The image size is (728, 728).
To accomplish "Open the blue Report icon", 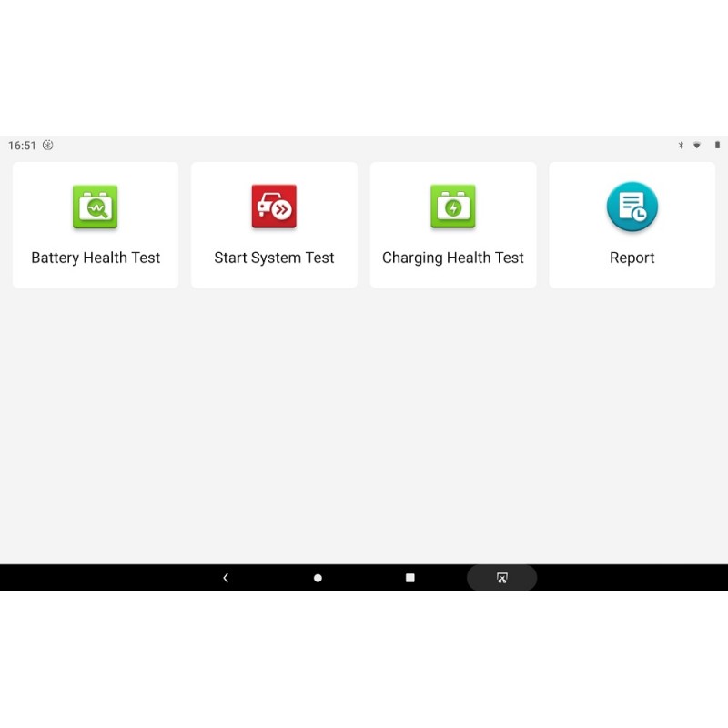I will pos(632,207).
